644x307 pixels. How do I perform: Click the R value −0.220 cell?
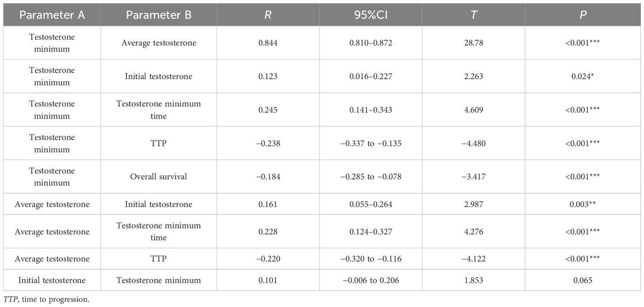(268, 259)
